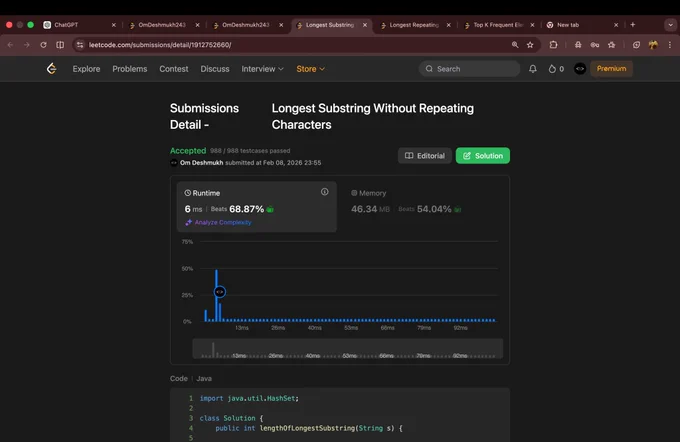
Task: Click the browser address bar URL
Action: point(160,45)
